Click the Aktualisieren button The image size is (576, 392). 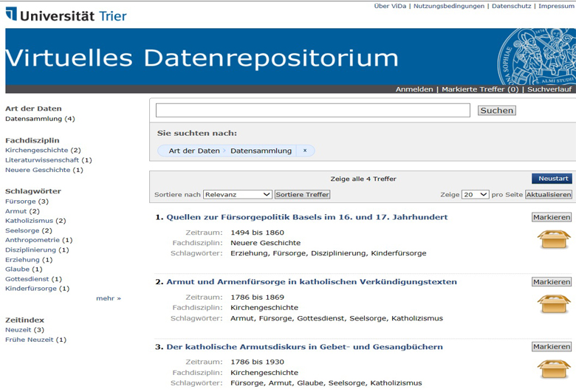pyautogui.click(x=549, y=194)
